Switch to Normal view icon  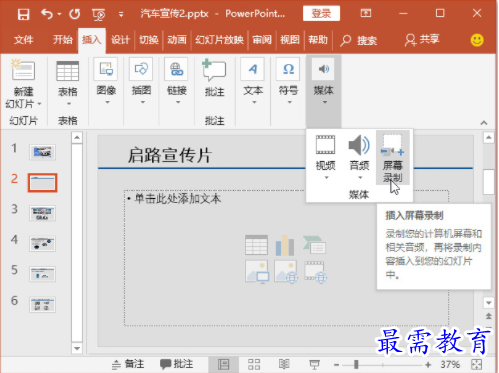tap(223, 364)
